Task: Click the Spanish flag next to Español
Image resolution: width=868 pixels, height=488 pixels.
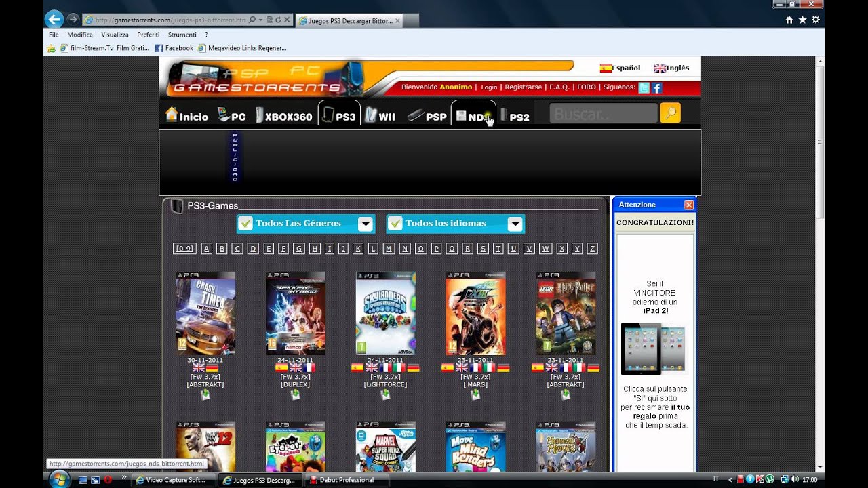Action: click(606, 68)
